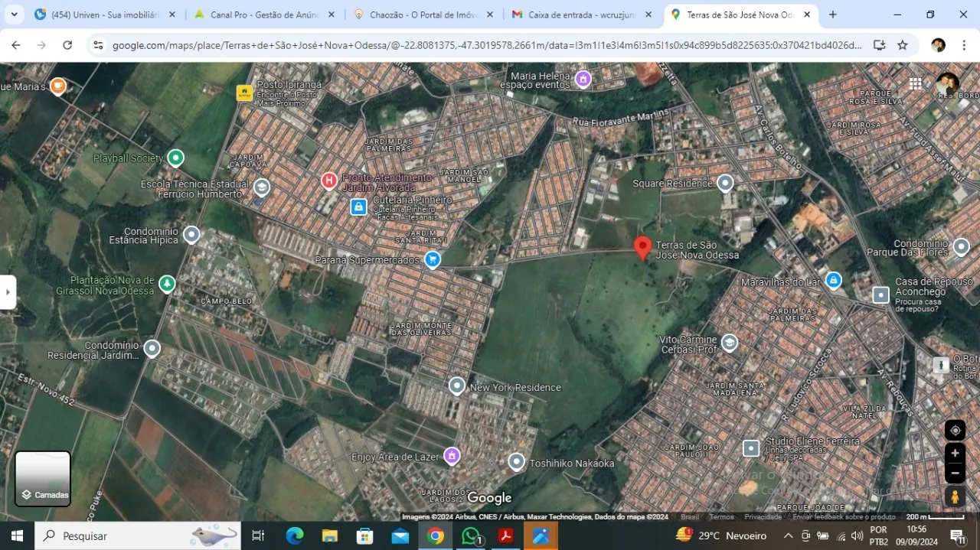Screen dimensions: 980x550
Task: Zoom in on the map
Action: coord(955,454)
